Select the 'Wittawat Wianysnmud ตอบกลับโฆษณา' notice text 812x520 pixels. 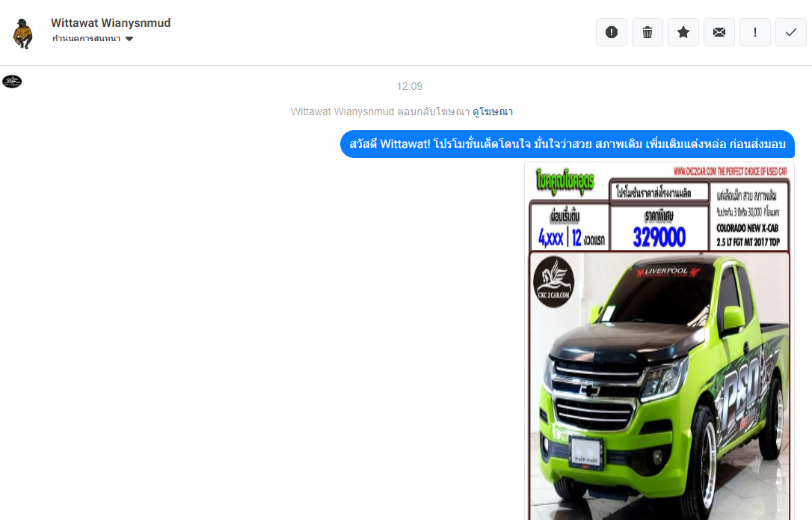click(x=380, y=112)
